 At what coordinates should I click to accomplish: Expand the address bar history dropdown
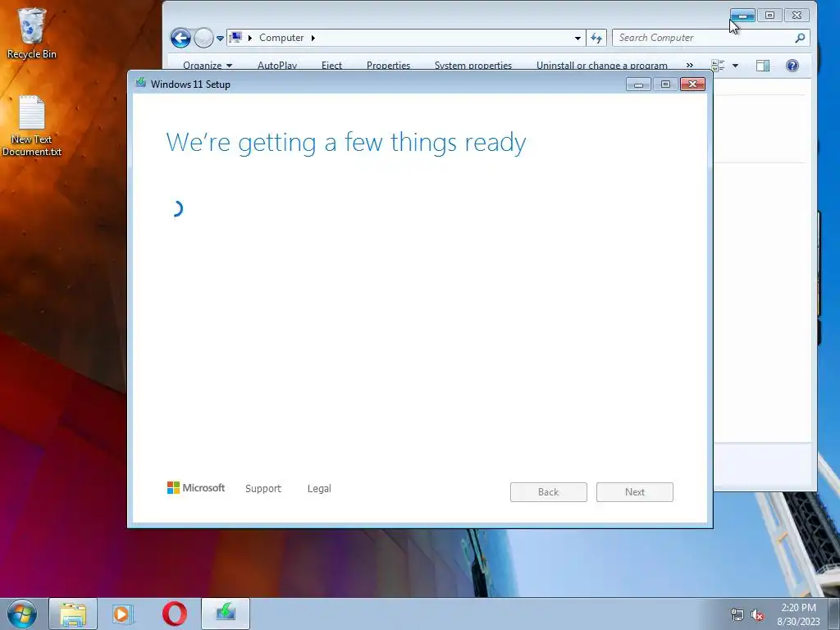(x=577, y=38)
